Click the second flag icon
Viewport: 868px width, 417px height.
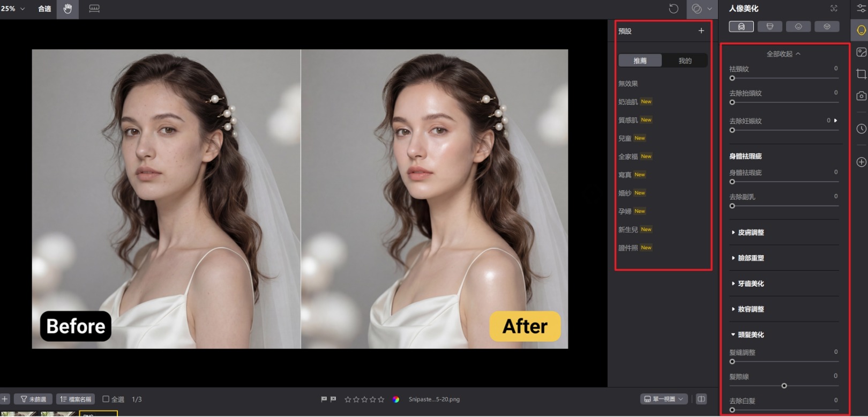pos(333,399)
